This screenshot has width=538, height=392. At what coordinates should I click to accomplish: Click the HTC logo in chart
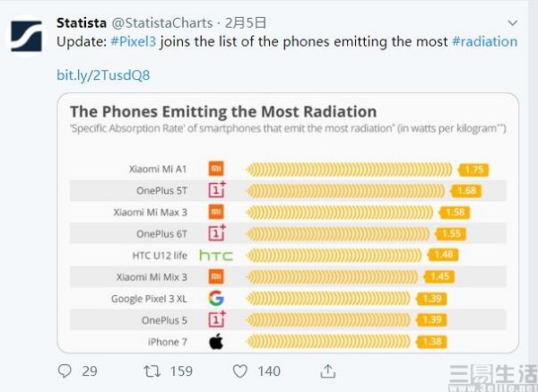pos(216,255)
